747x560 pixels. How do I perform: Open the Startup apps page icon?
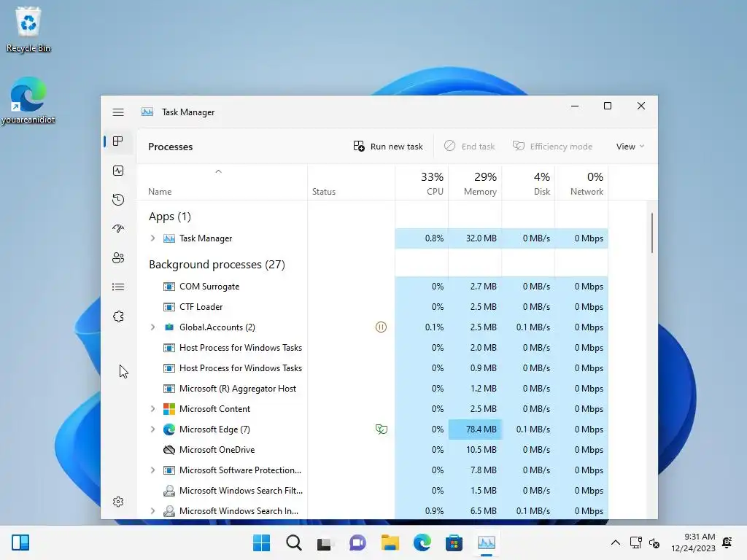pyautogui.click(x=118, y=228)
